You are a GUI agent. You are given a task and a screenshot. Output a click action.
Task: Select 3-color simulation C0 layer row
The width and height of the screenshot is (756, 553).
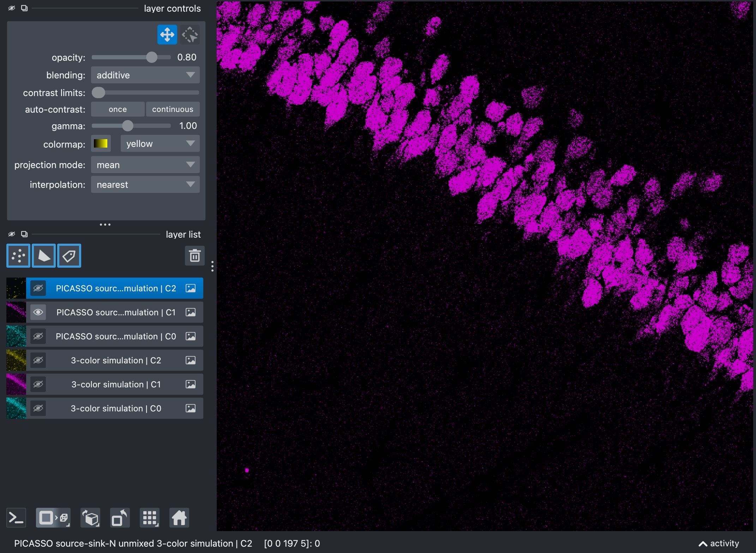105,408
